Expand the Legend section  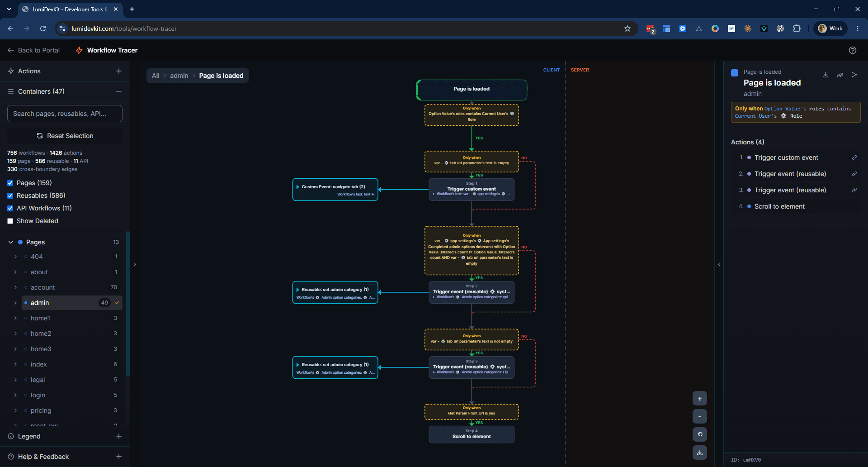(x=119, y=436)
